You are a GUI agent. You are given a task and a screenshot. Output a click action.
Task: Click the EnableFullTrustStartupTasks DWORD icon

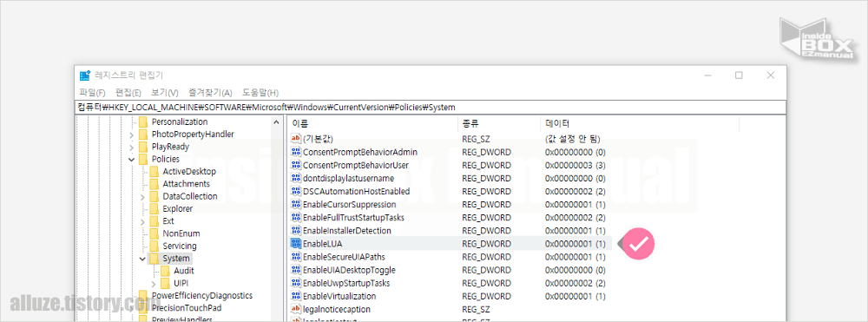click(x=296, y=218)
